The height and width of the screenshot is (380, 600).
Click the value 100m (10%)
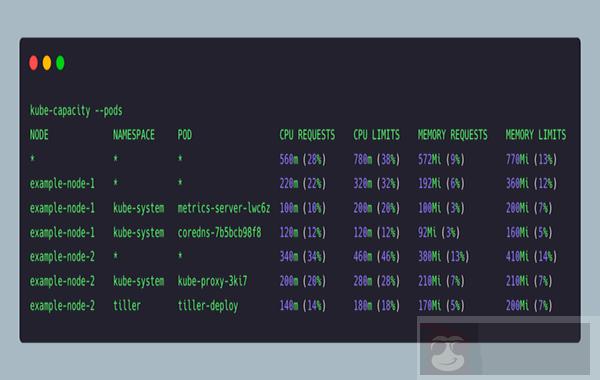[303, 208]
